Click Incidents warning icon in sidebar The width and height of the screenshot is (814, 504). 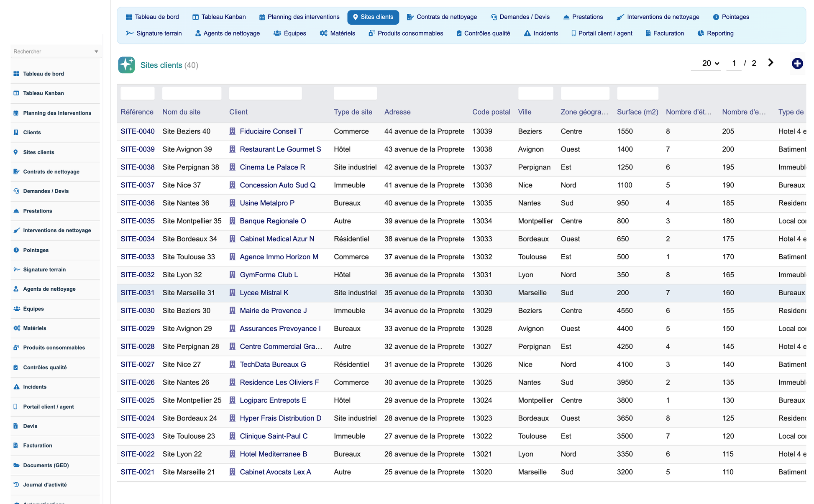[x=16, y=387]
